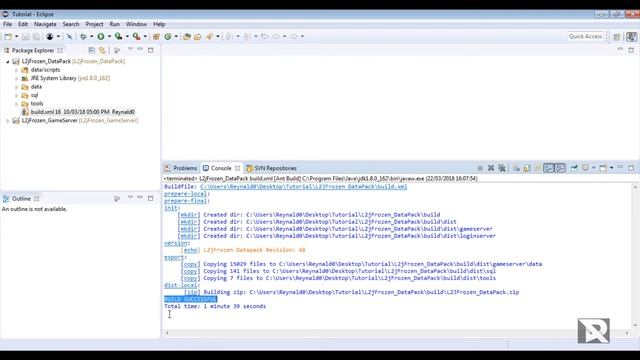Viewport: 640px width, 360px height.
Task: Click the Java perspective icon
Action: pos(631,36)
